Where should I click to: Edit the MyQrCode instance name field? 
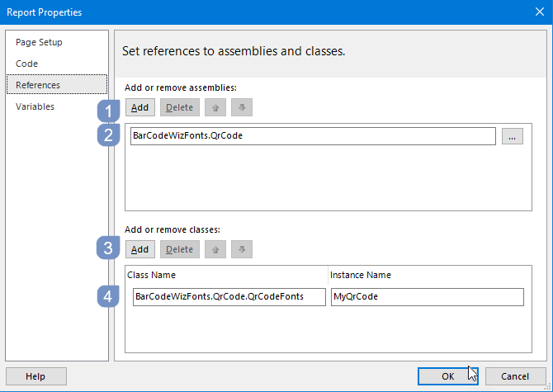[427, 297]
